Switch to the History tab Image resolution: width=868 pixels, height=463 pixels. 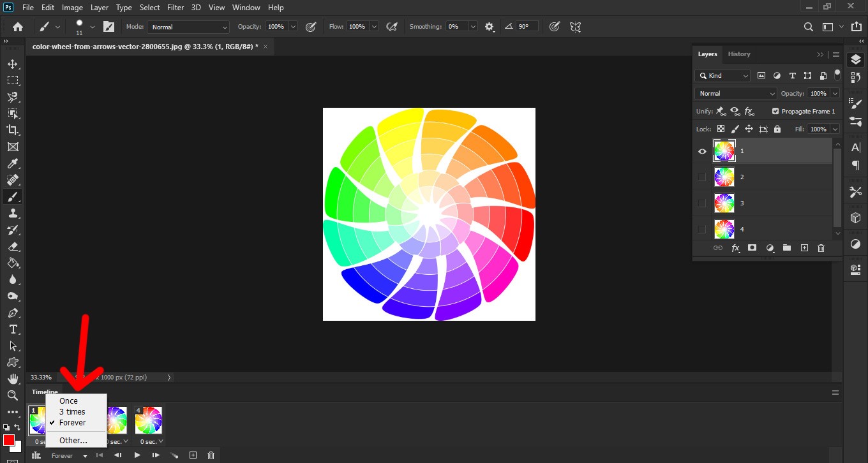pyautogui.click(x=739, y=54)
